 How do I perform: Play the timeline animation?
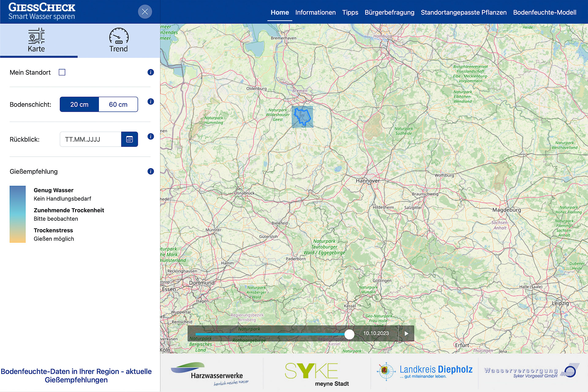click(406, 334)
